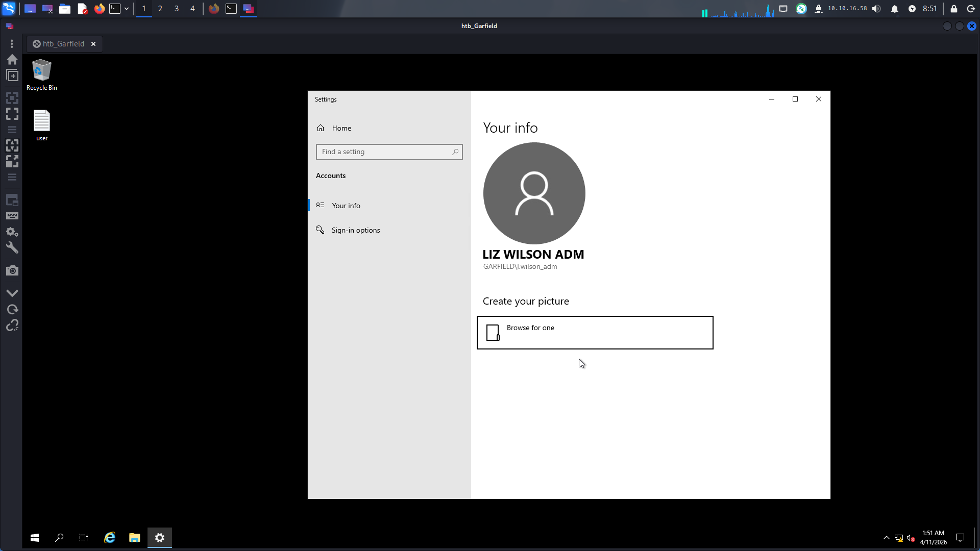Open the Recycle Bin desktop icon
980x551 pixels.
(41, 75)
